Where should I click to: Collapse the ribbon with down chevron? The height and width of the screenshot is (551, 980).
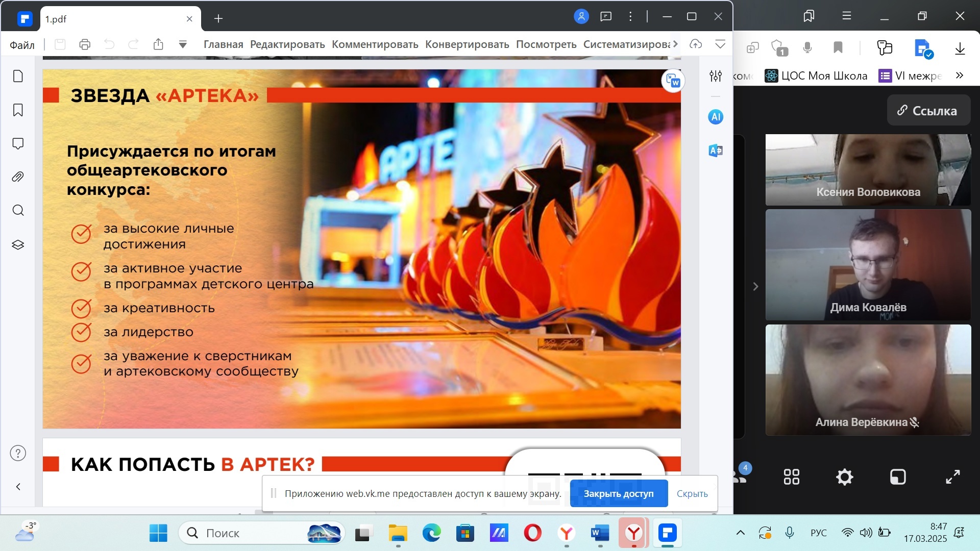pyautogui.click(x=720, y=44)
